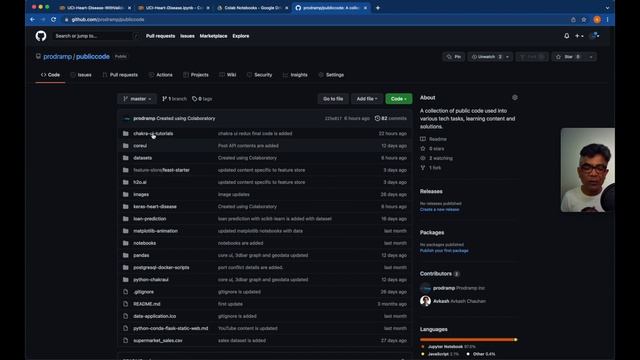Viewport: 640px width, 360px height.
Task: View the 0 tags link
Action: (202, 99)
